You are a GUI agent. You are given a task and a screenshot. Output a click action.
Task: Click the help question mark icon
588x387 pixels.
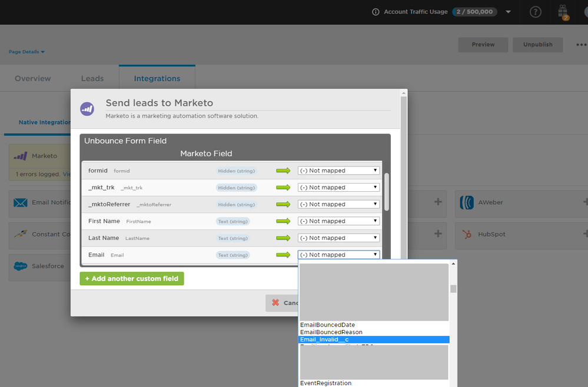tap(535, 12)
